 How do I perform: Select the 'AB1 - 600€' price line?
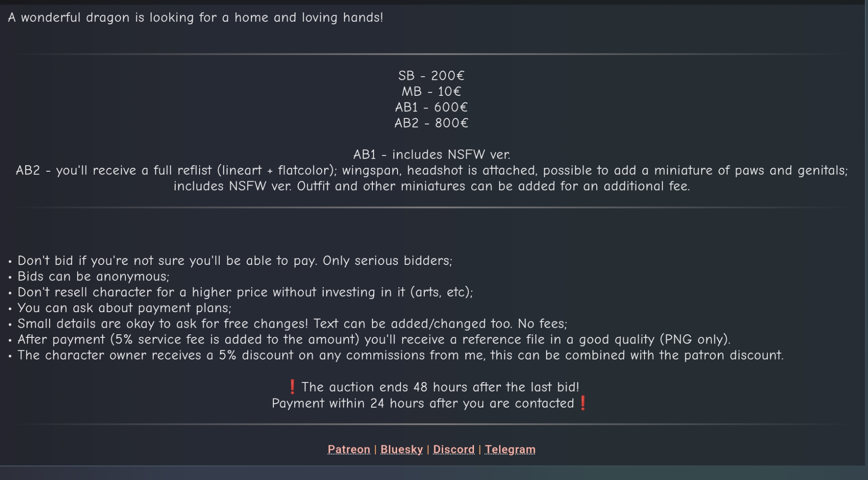coord(431,107)
